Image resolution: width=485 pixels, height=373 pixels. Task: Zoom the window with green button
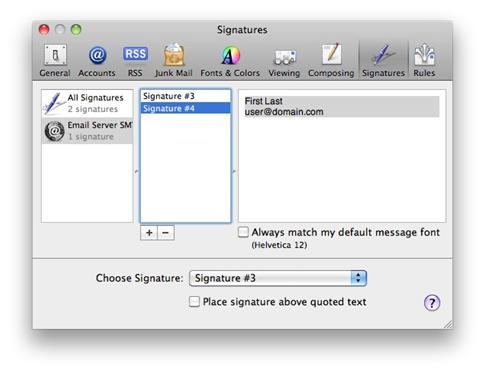76,29
